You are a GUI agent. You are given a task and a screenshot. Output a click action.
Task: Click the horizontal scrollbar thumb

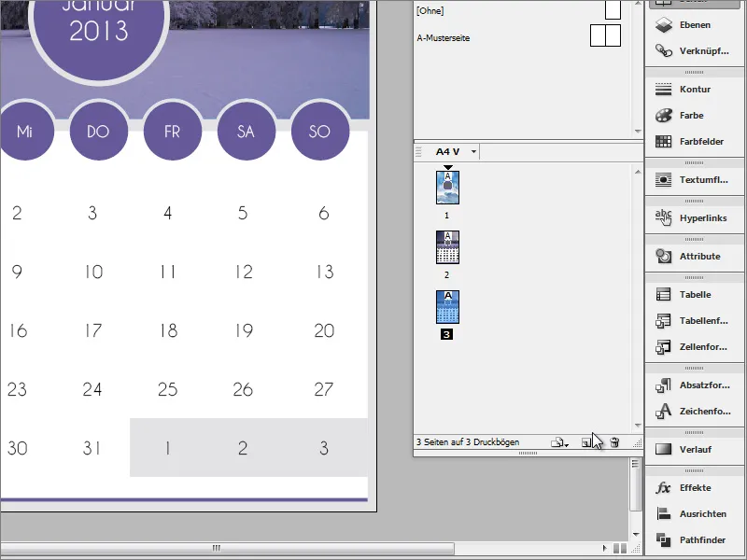[227, 548]
